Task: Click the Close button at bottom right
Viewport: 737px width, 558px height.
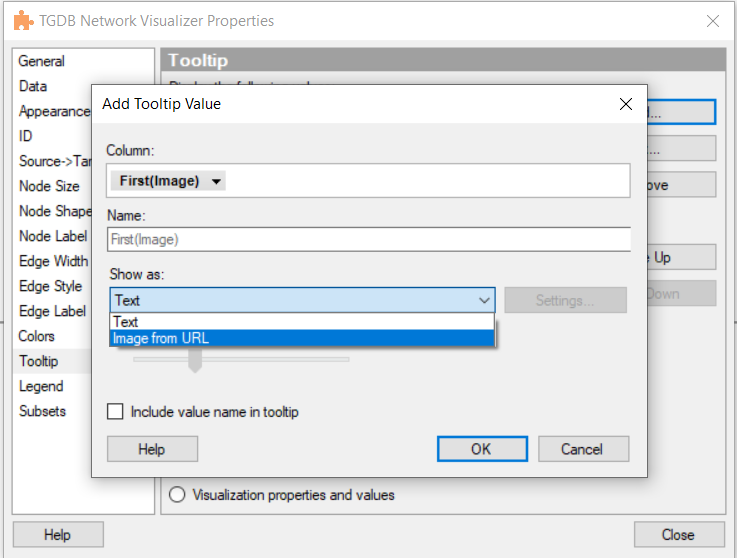Action: point(678,535)
